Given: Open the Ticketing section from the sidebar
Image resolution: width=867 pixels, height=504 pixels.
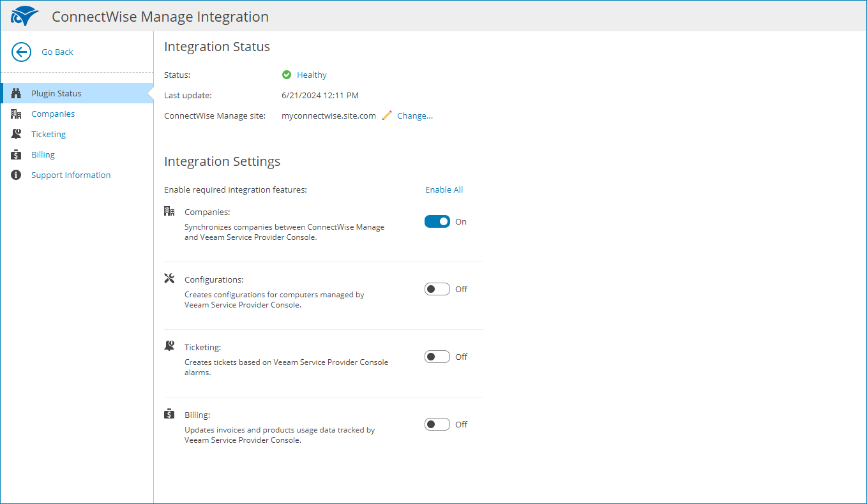Looking at the screenshot, I should click(49, 133).
